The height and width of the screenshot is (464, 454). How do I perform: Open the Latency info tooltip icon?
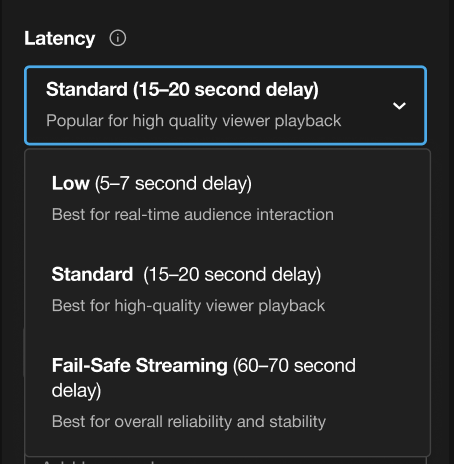point(118,38)
